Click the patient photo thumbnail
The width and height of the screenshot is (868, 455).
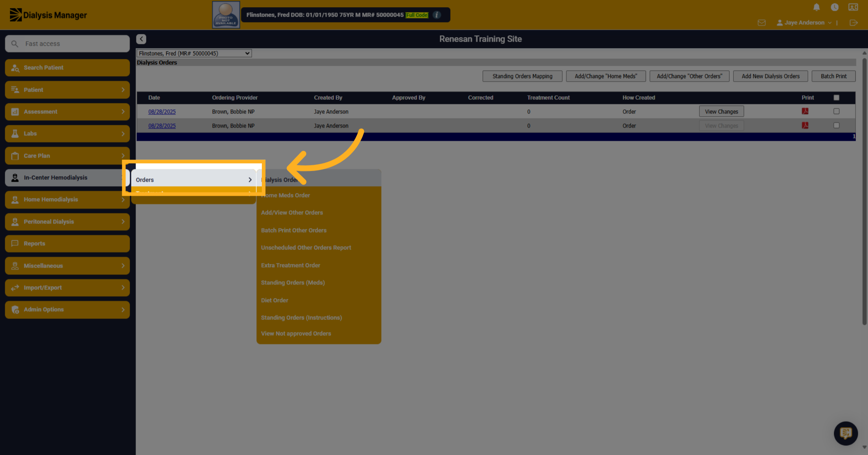click(x=226, y=15)
